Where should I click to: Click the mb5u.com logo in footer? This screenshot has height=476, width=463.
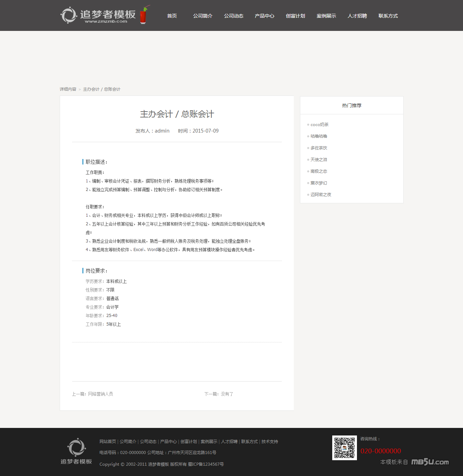[430, 462]
